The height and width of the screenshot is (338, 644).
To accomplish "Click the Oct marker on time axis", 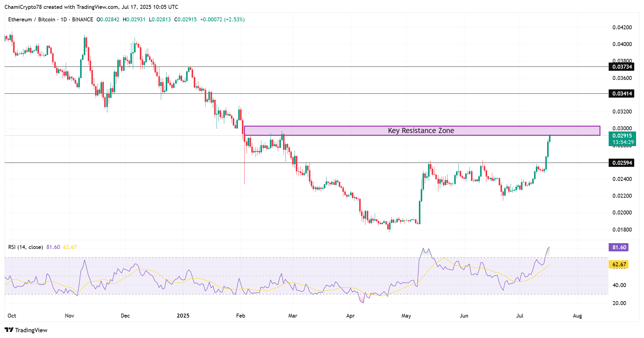I will pos(12,316).
